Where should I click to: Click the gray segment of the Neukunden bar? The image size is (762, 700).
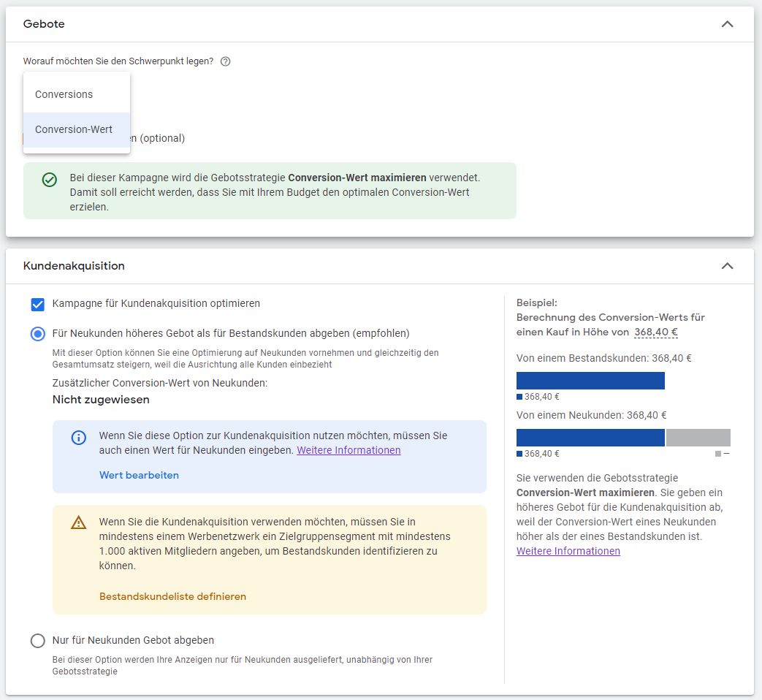698,438
